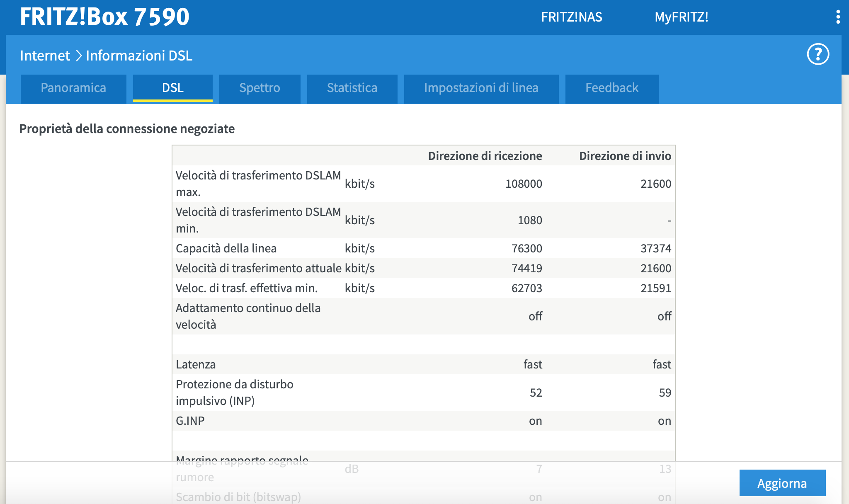Click the Direzione di ricezione column header
The image size is (849, 504).
tap(485, 156)
